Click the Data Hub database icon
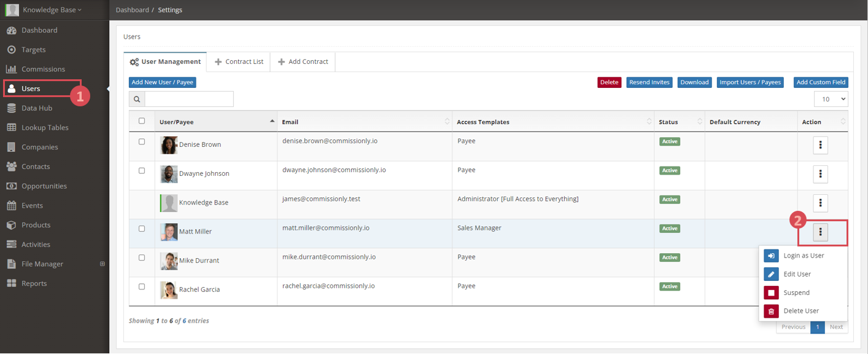Viewport: 868px width, 354px height. [11, 108]
